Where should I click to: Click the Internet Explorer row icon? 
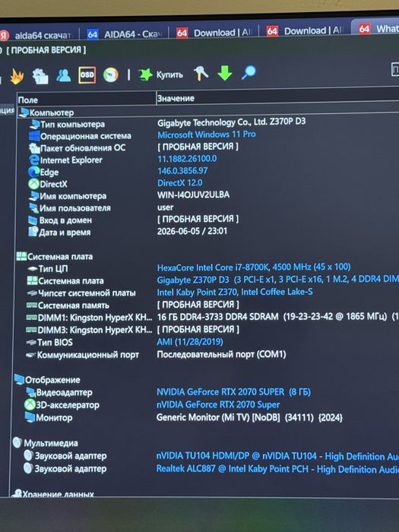click(x=34, y=160)
